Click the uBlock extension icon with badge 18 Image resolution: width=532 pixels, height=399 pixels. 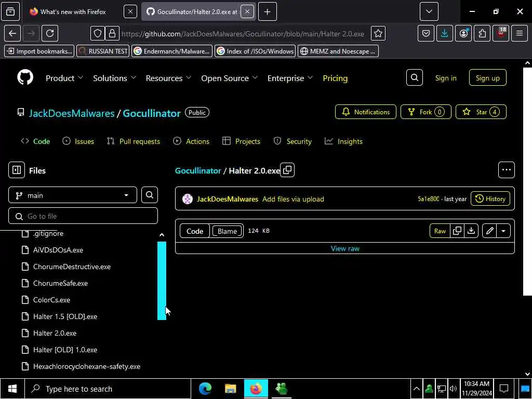coord(501,33)
